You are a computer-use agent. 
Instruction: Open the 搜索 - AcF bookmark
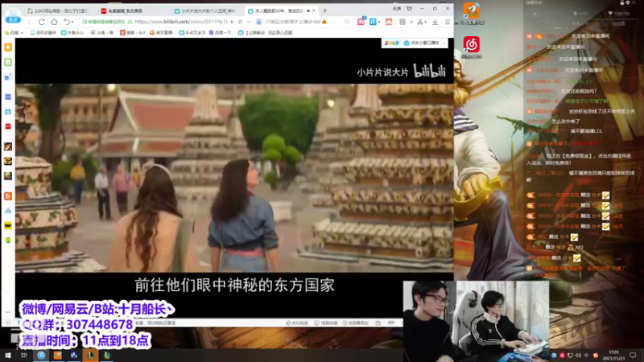point(133,32)
